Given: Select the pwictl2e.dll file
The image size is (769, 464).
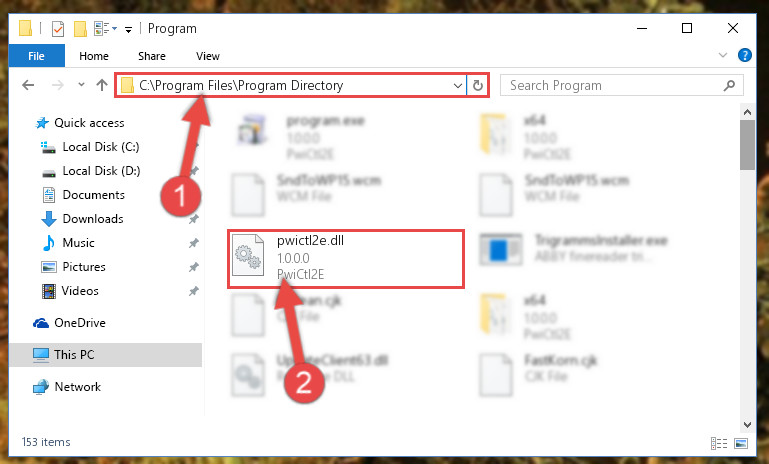Looking at the screenshot, I should click(346, 258).
